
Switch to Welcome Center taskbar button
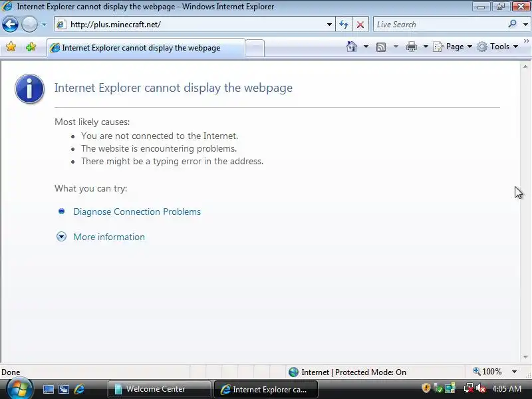click(x=159, y=389)
